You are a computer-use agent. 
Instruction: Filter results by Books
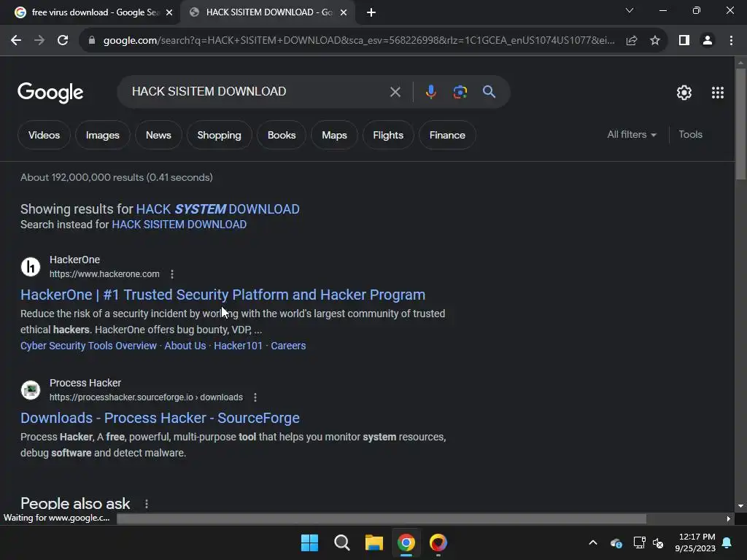[x=282, y=135]
